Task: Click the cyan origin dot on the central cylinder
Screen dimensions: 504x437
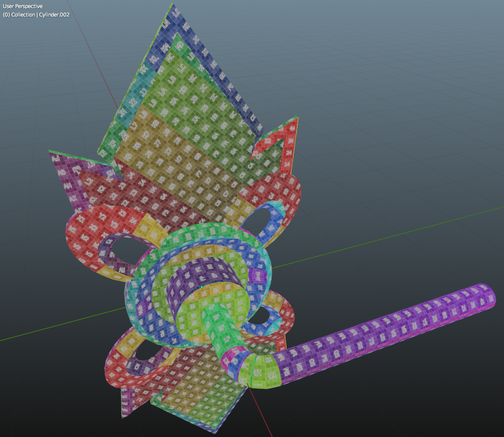Action: click(202, 287)
